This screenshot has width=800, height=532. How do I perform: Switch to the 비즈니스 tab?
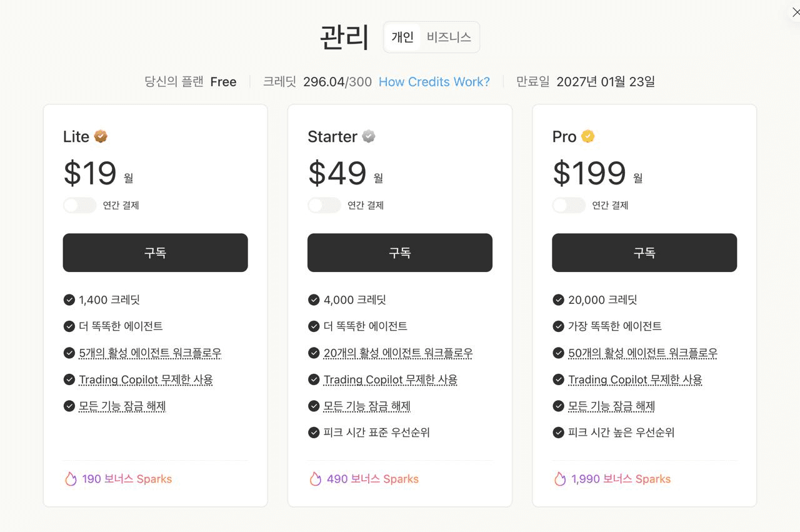449,38
